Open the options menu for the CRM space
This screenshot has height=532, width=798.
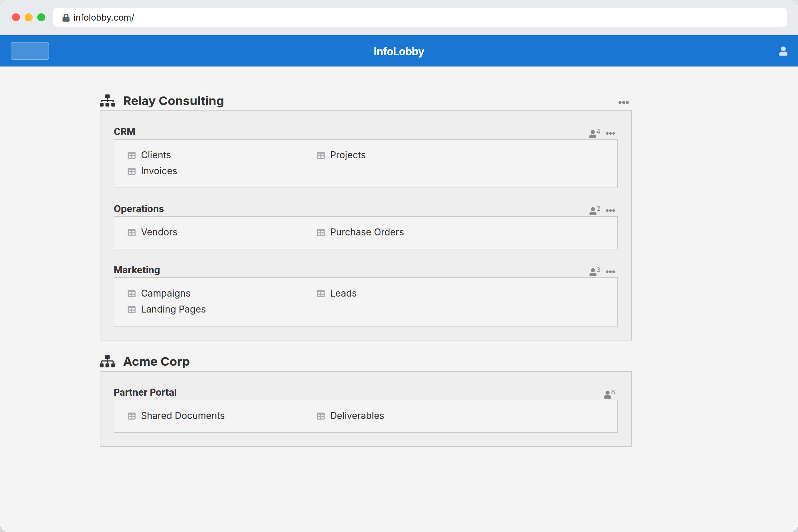tap(610, 133)
